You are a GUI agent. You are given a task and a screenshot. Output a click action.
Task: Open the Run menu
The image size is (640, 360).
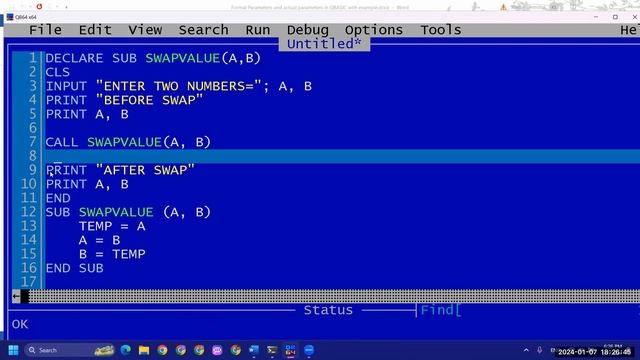pos(258,30)
